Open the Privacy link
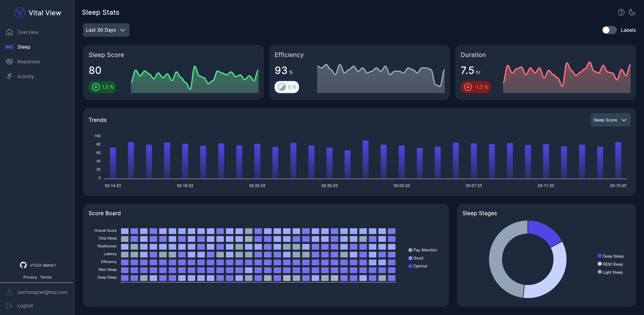 [30, 277]
